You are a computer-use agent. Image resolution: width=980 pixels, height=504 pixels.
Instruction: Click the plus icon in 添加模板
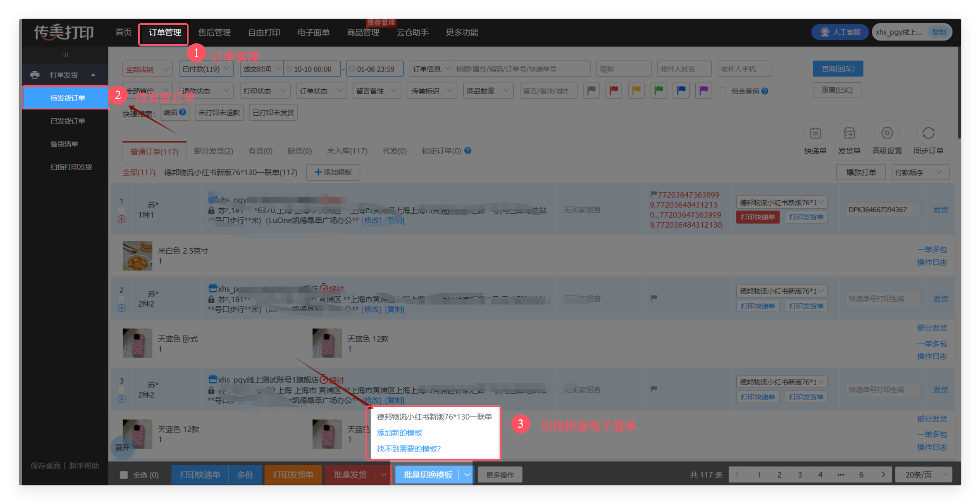tap(318, 172)
